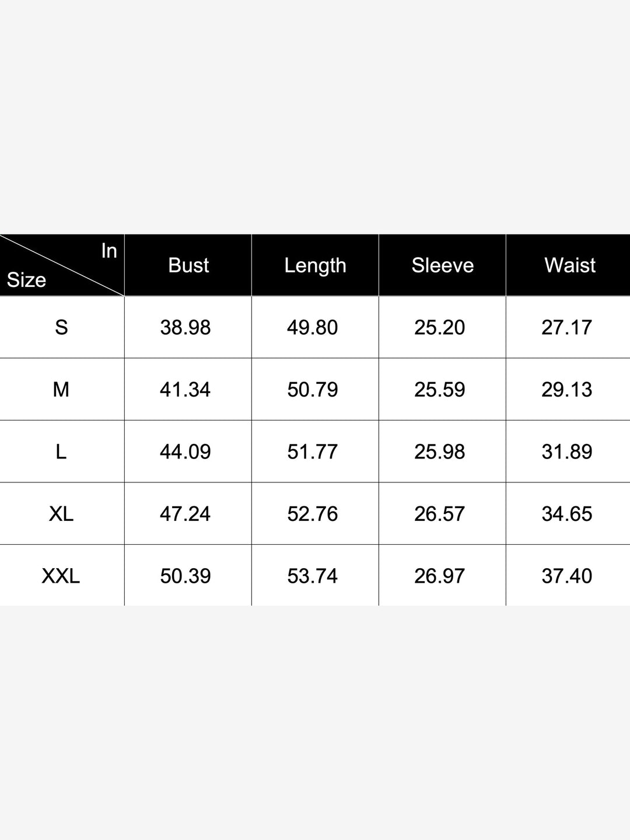Click the XL size row label
This screenshot has width=630, height=840.
(x=61, y=513)
